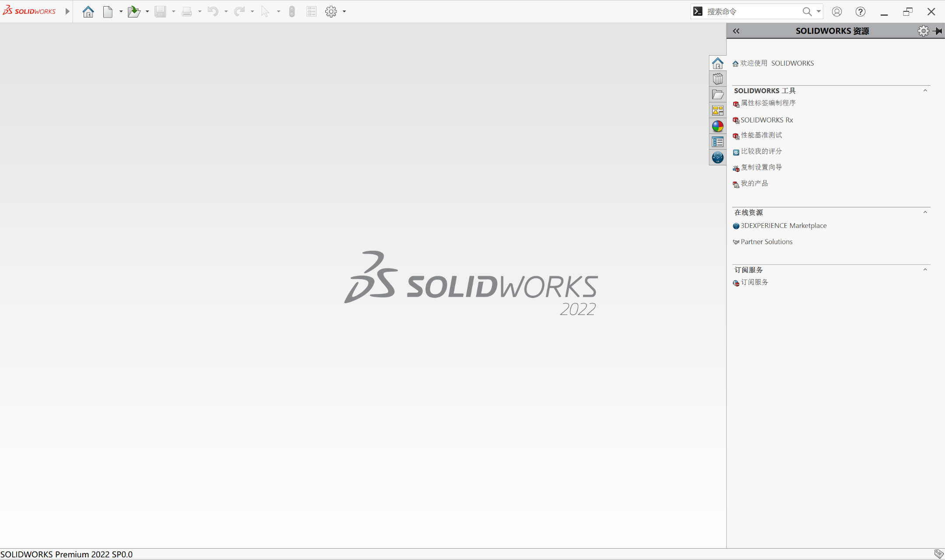
Task: Click the gear icon on the resources pane header
Action: 923,31
